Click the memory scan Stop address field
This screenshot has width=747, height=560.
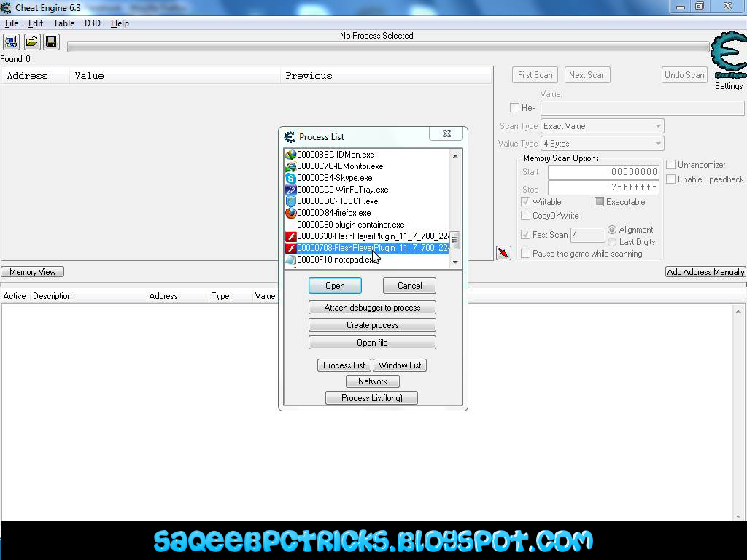tap(603, 187)
